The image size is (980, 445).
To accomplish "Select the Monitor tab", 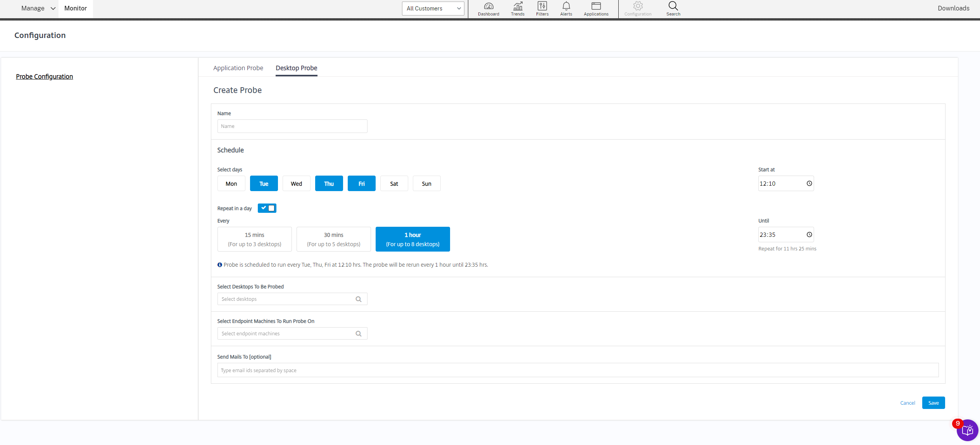I will click(76, 9).
